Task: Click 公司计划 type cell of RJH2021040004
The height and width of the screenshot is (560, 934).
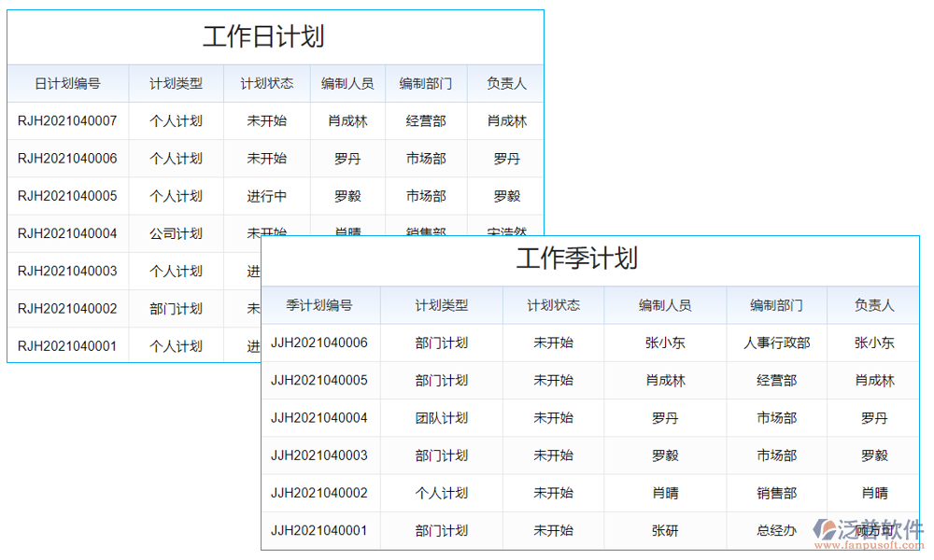Action: point(176,233)
